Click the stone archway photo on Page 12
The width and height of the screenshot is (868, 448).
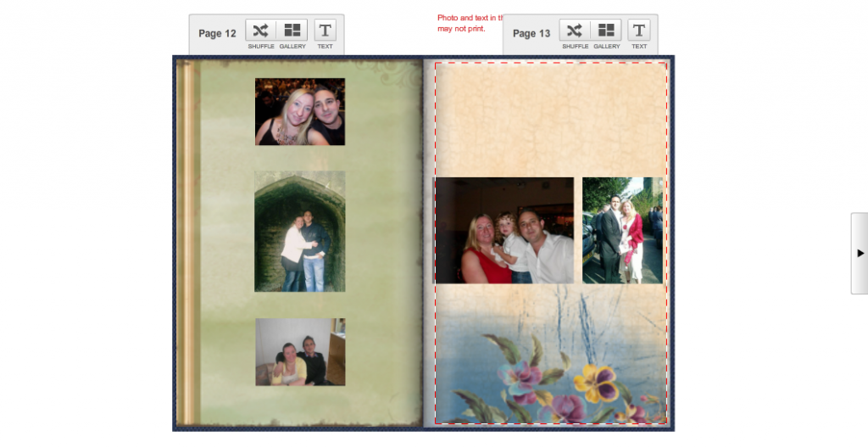(300, 231)
